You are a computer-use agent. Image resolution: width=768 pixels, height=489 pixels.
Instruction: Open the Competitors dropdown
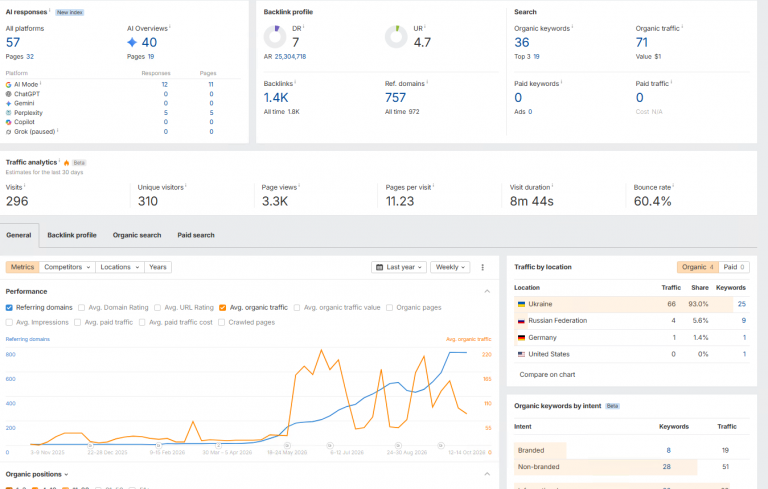pyautogui.click(x=67, y=267)
